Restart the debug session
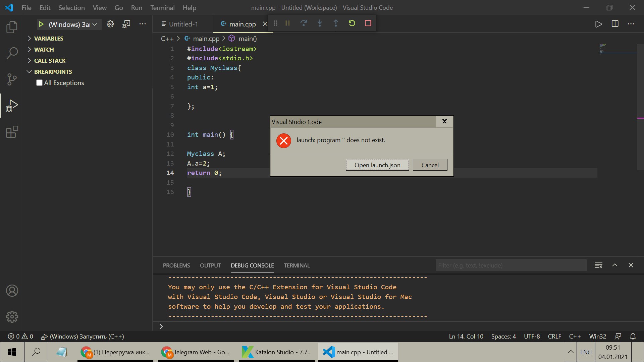Viewport: 644px width, 362px height. [352, 23]
